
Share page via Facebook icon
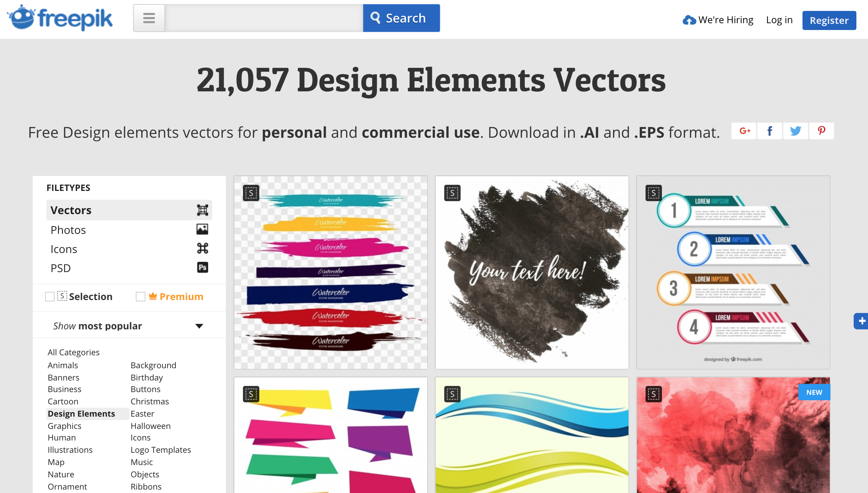pyautogui.click(x=770, y=131)
